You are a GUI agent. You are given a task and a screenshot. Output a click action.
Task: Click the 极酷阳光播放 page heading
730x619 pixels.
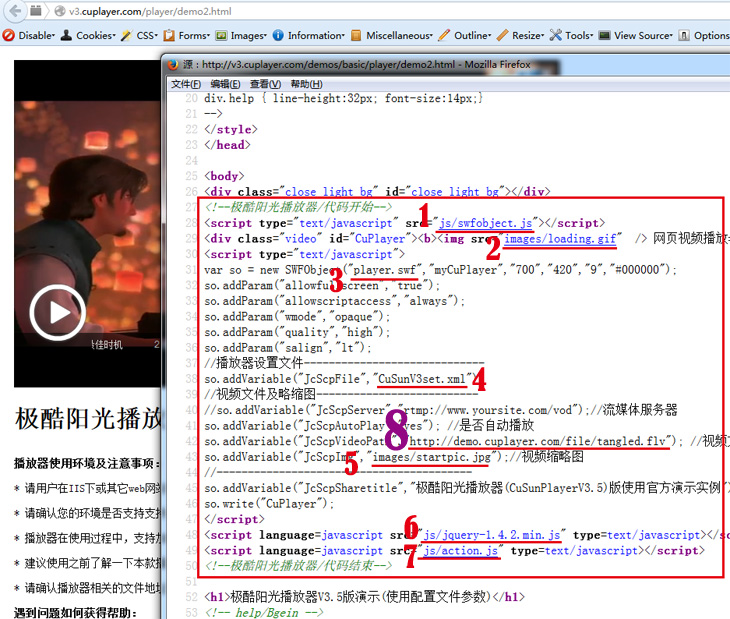pyautogui.click(x=88, y=418)
